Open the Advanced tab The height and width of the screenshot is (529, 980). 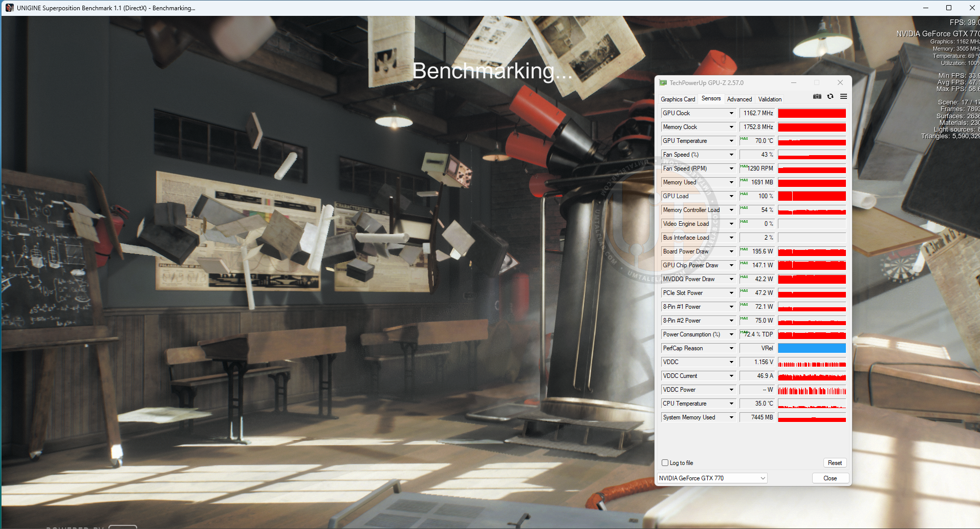[739, 99]
